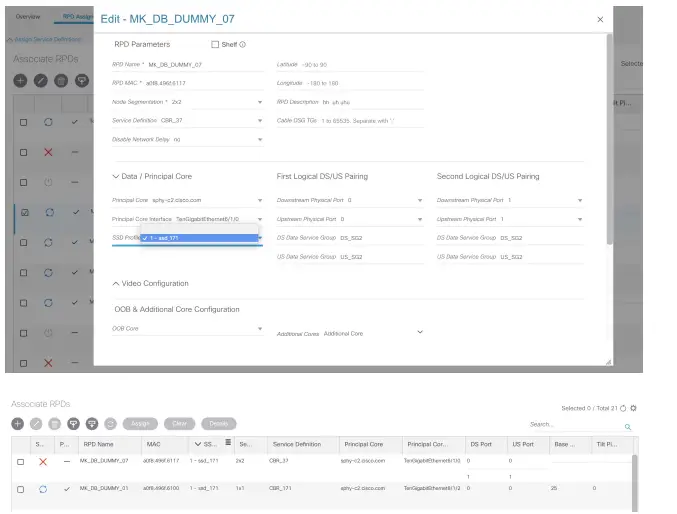
Task: Click the add RPD plus icon in lower toolbar
Action: 18,424
